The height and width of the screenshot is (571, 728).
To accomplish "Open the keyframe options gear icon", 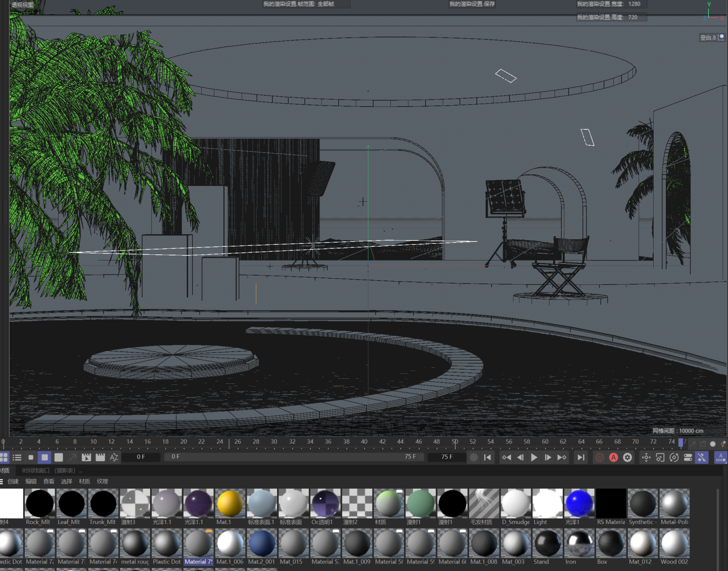I will 627,457.
